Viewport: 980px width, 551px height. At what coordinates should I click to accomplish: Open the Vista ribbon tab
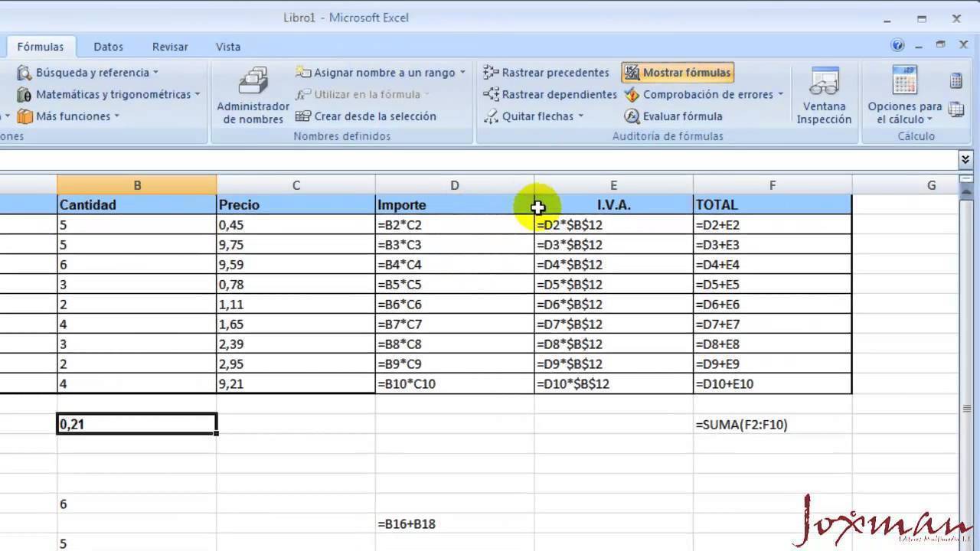point(228,47)
